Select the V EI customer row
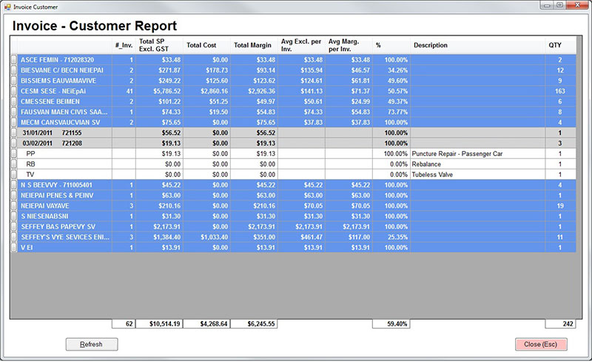The height and width of the screenshot is (364, 592). (293, 248)
